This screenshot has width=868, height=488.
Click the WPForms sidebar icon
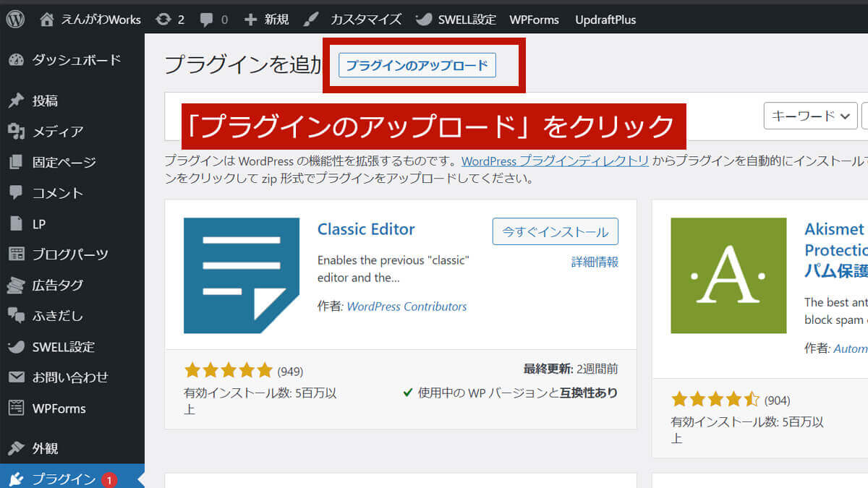[16, 408]
